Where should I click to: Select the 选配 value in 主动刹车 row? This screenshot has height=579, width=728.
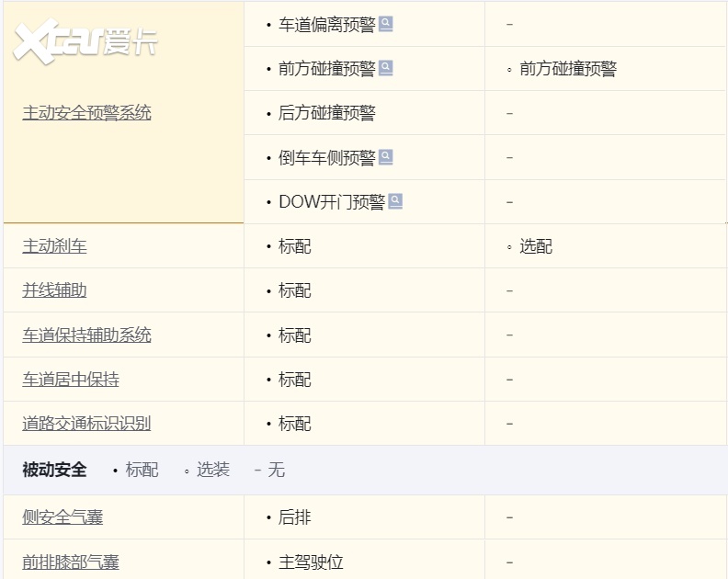tap(535, 246)
